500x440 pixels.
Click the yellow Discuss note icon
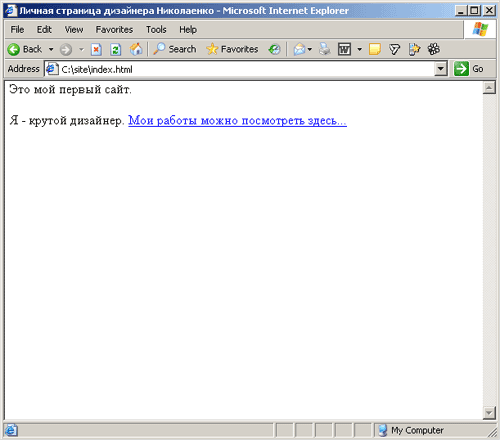(375, 49)
